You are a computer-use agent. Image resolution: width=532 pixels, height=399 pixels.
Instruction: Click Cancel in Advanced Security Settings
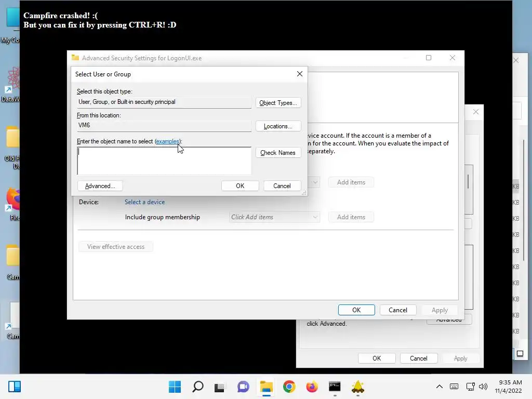[398, 310]
